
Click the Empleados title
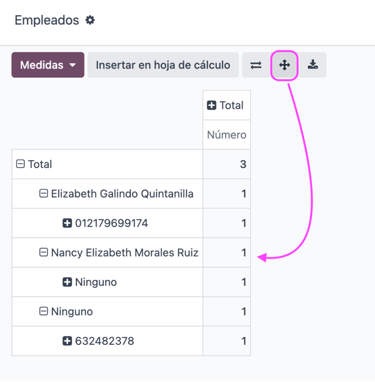[x=47, y=20]
